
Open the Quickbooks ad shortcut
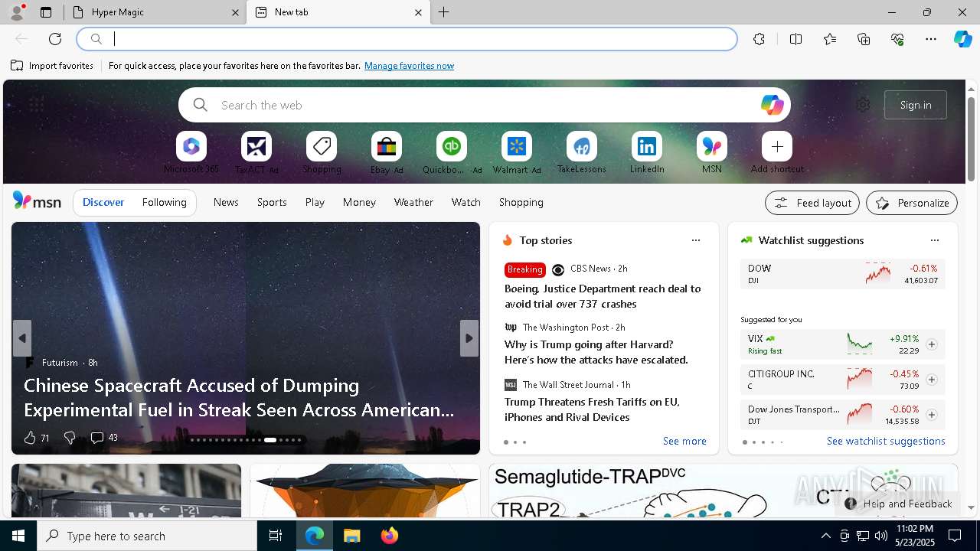[x=452, y=152]
